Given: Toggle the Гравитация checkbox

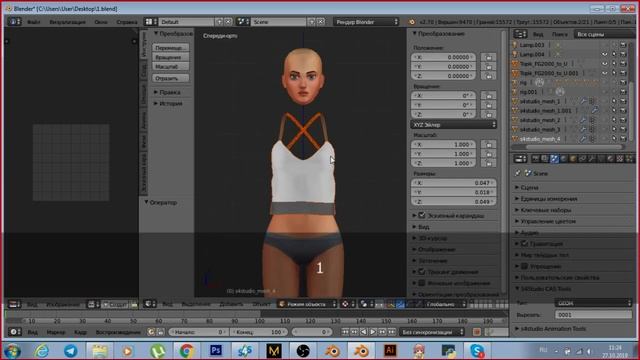Looking at the screenshot, I should [524, 243].
